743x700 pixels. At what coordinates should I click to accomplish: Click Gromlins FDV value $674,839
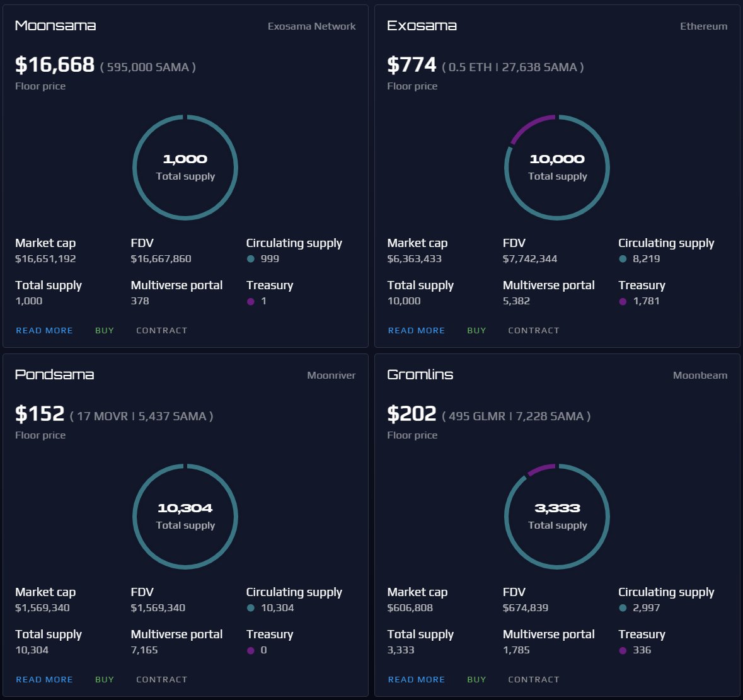[526, 607]
